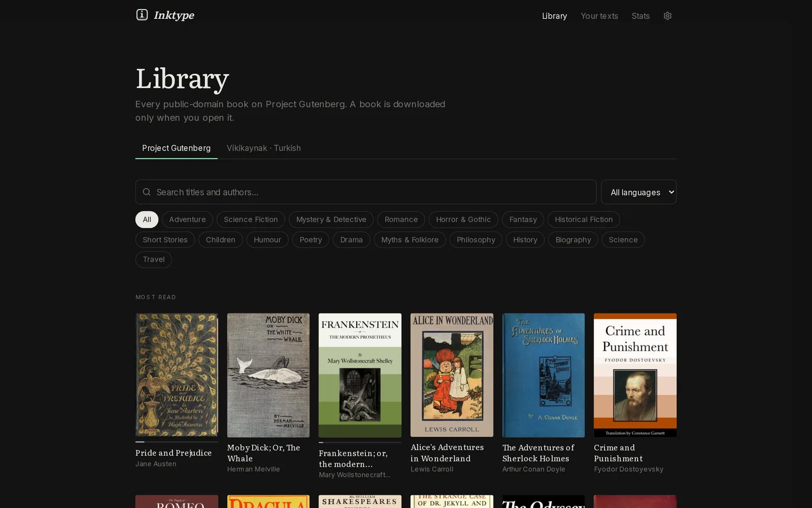This screenshot has width=812, height=508.
Task: Show Science books
Action: 623,240
